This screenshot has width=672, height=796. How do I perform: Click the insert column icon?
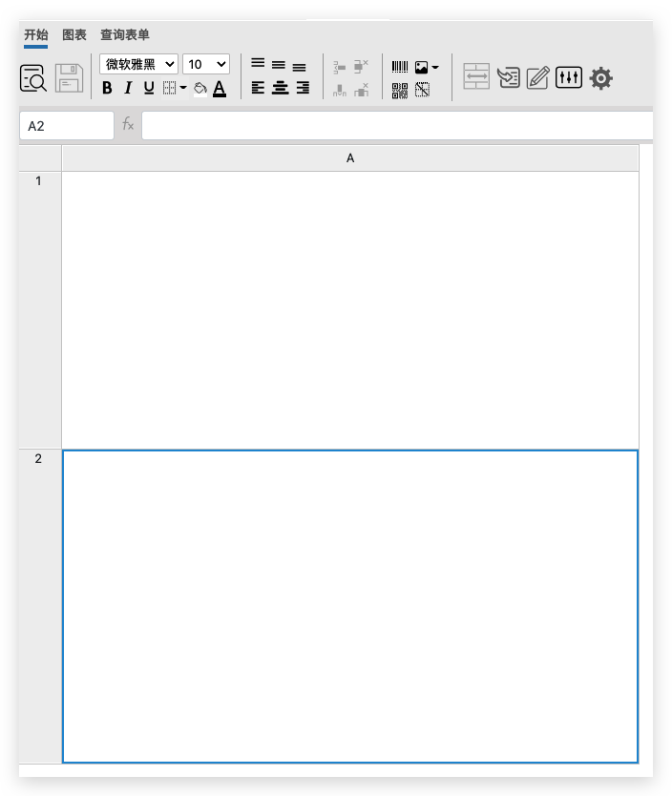tap(339, 91)
